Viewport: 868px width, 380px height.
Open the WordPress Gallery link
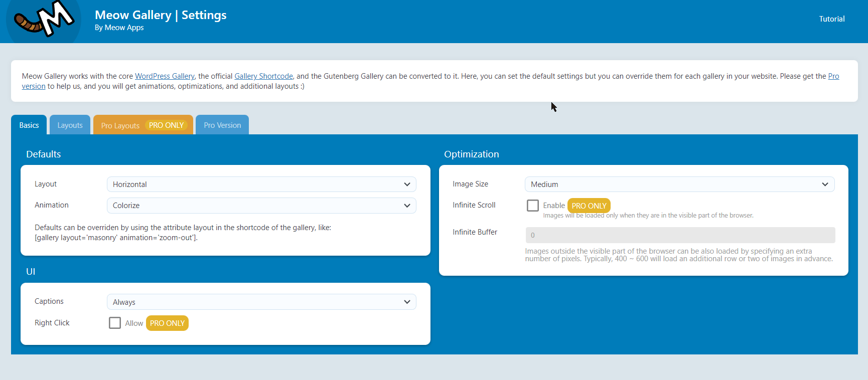[x=165, y=76]
